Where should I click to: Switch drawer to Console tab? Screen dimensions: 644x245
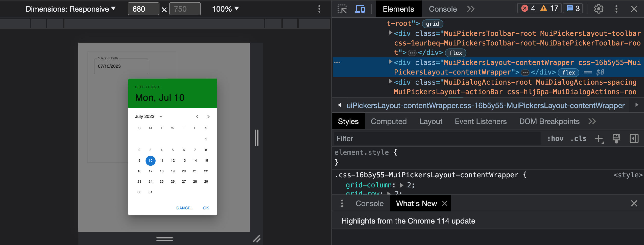click(369, 203)
